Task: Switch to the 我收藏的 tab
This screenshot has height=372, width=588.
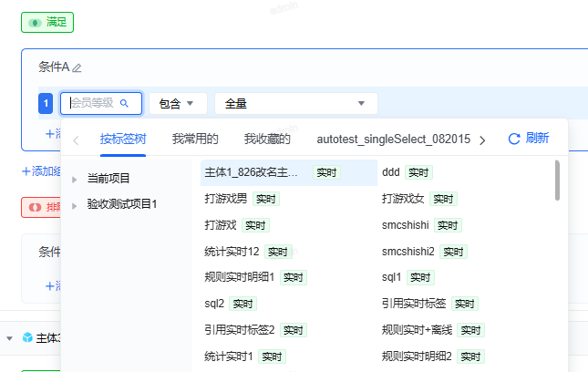Action: pos(267,139)
